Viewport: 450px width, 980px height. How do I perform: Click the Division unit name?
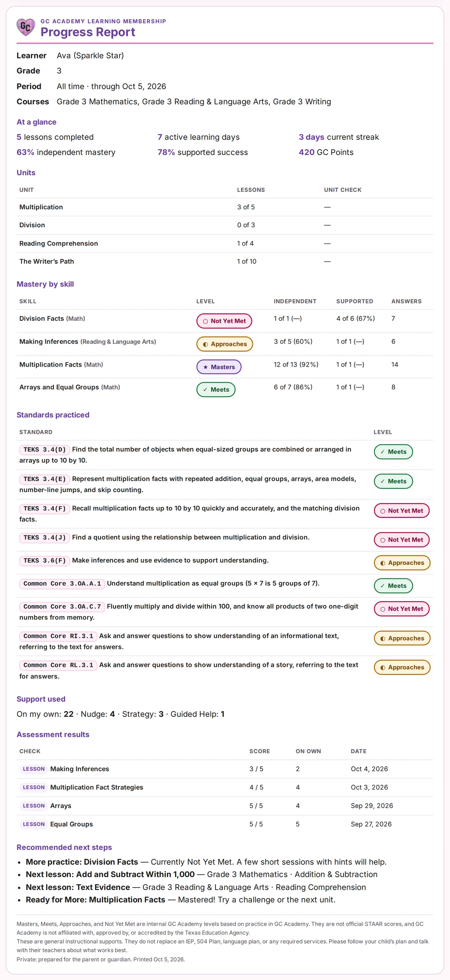[32, 225]
